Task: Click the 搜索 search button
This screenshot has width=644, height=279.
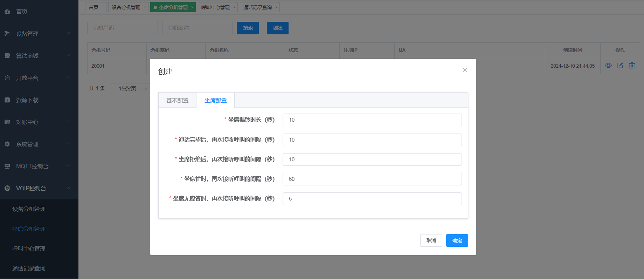Action: (248, 28)
